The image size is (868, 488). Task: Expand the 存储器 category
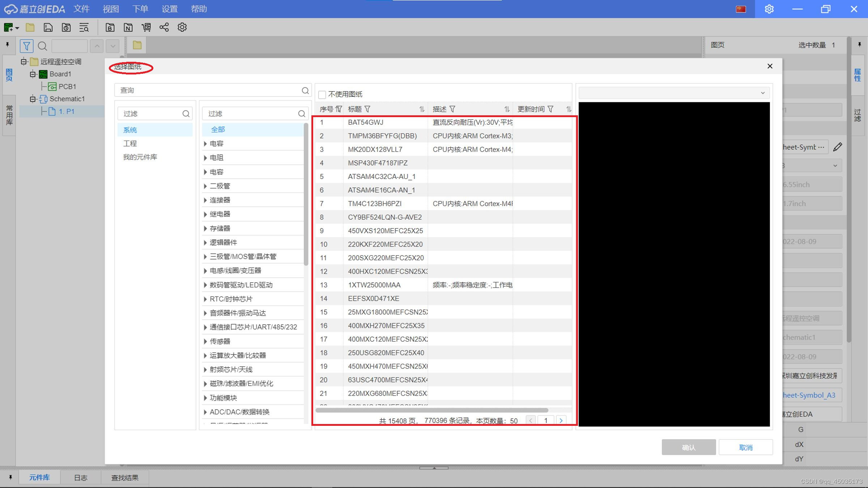click(x=205, y=228)
